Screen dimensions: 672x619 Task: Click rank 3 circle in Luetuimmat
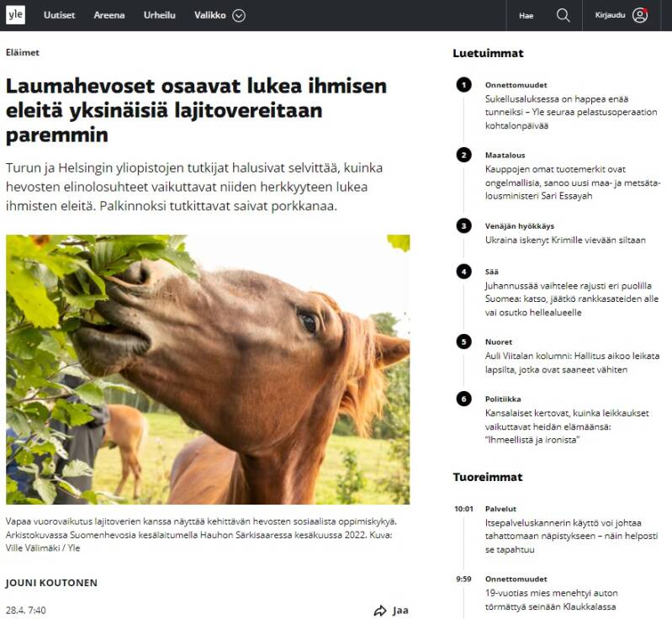click(x=463, y=225)
